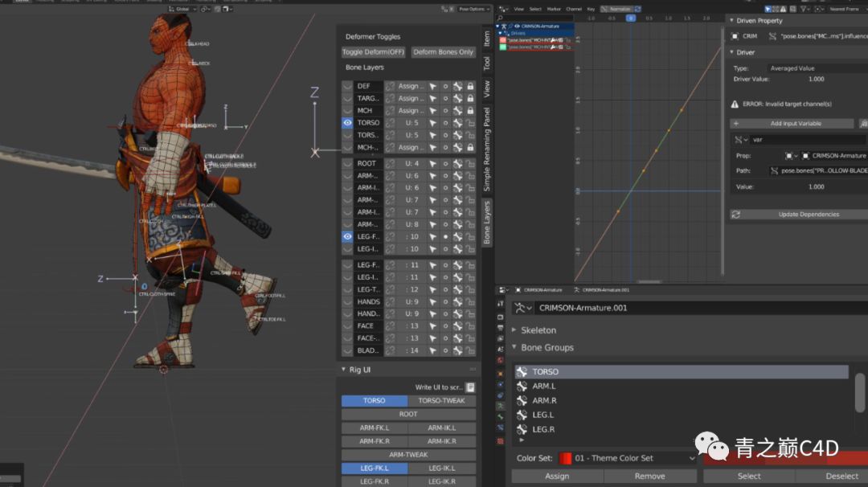This screenshot has height=487, width=868.
Task: Click the red Color Set swatch
Action: pyautogui.click(x=565, y=458)
